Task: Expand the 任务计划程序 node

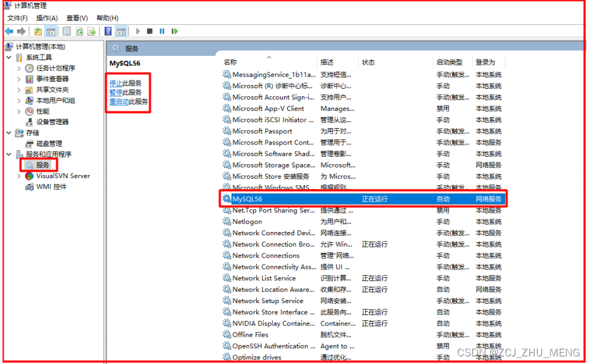Action: click(19, 68)
